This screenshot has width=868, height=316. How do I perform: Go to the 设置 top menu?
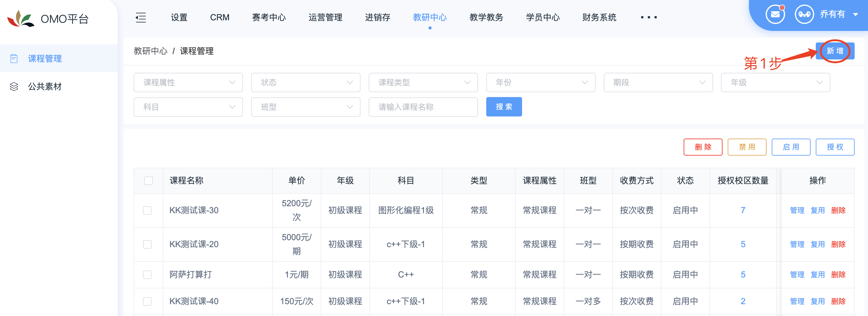179,17
